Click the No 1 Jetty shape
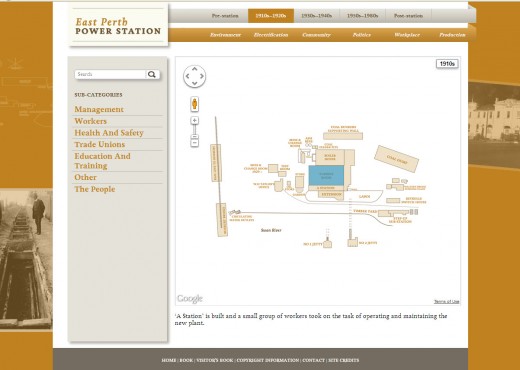520x370 pixels. point(327,244)
